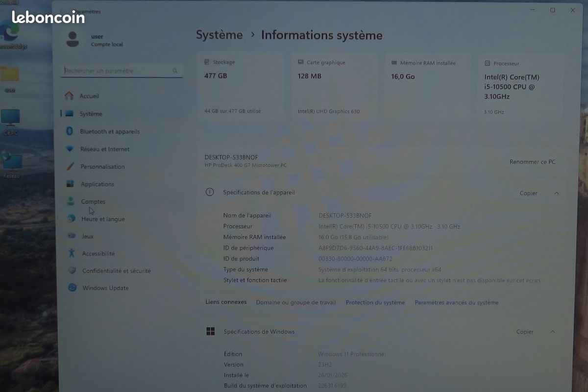Viewport: 588px width, 392px height.
Task: Click the version value 23H2
Action: [x=325, y=365]
